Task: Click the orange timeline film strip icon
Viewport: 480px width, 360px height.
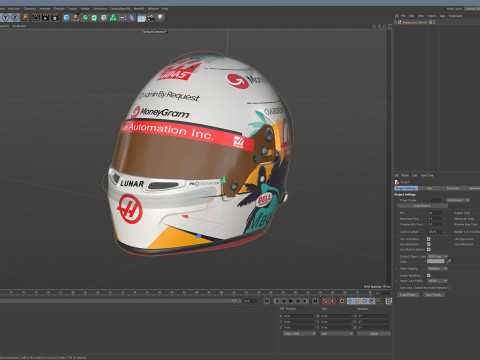Action: point(389,301)
